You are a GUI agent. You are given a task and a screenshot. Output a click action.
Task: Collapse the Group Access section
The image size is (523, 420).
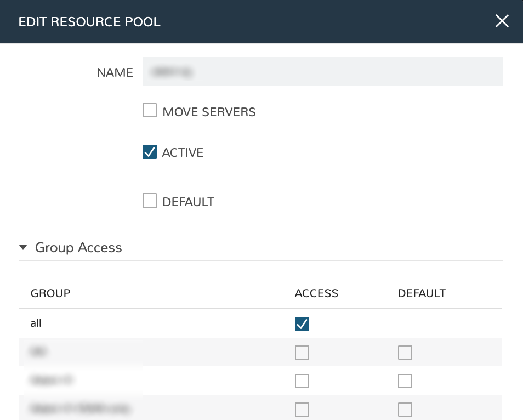(23, 247)
